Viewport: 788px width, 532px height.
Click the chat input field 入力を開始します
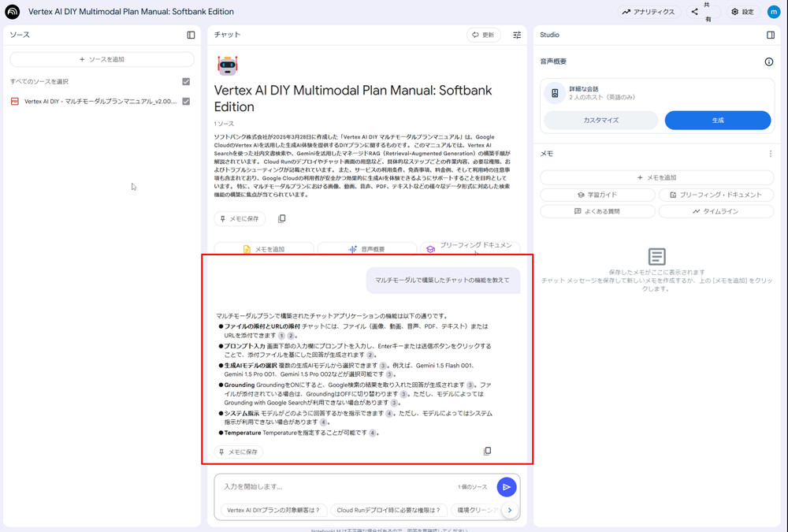click(x=315, y=487)
